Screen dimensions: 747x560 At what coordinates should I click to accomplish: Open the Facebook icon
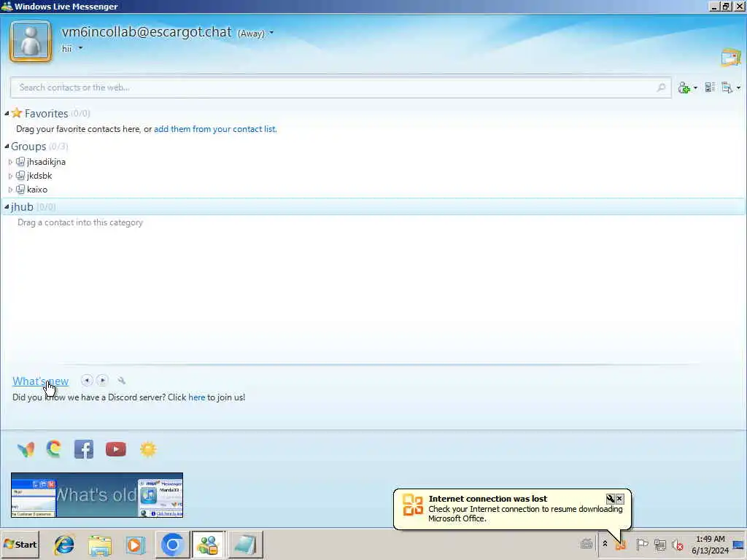84,449
